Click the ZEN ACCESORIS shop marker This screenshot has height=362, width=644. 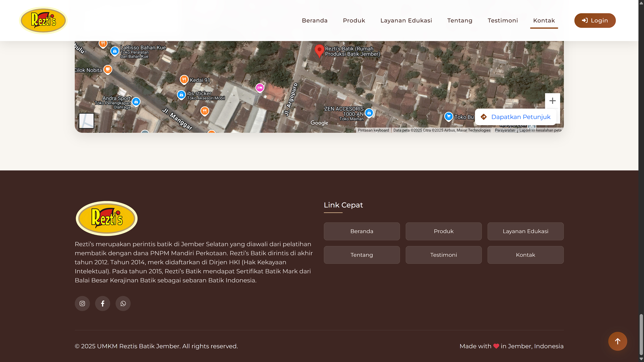369,113
